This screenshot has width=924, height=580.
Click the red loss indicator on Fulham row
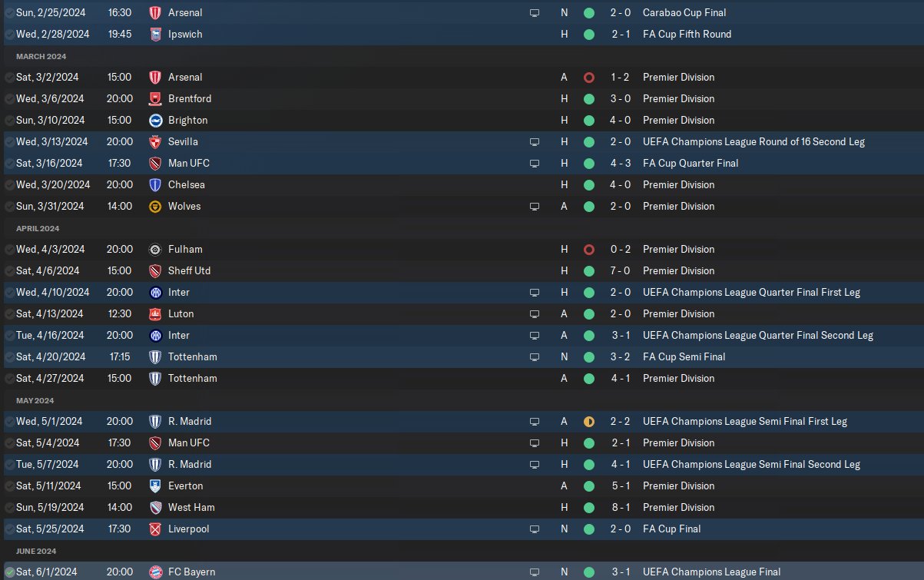[589, 249]
